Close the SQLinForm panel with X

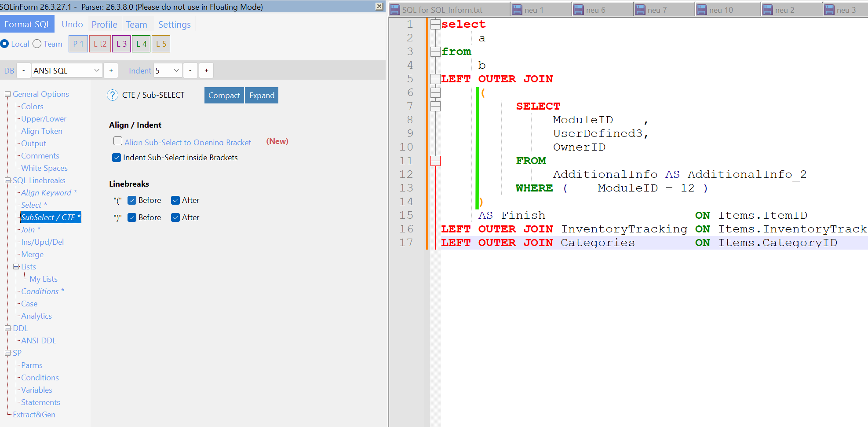(379, 6)
